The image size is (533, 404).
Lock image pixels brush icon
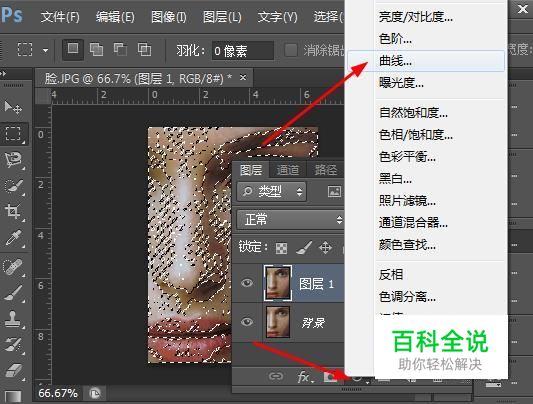pyautogui.click(x=304, y=247)
